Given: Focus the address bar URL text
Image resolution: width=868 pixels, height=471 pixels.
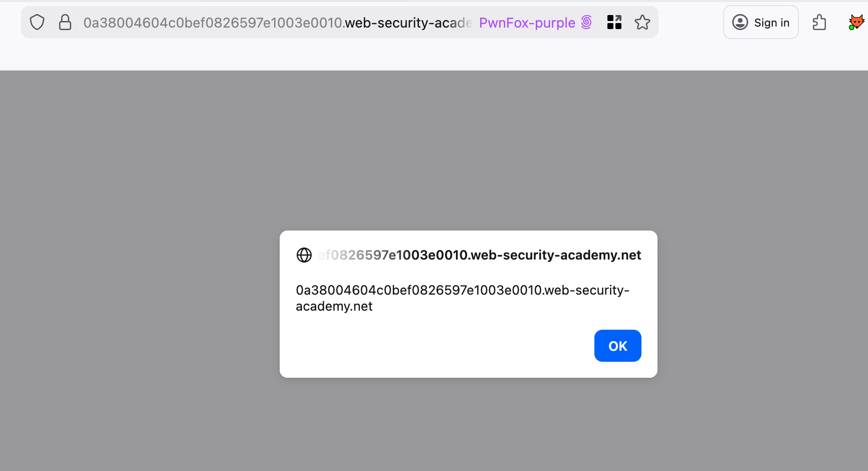Looking at the screenshot, I should coord(213,23).
